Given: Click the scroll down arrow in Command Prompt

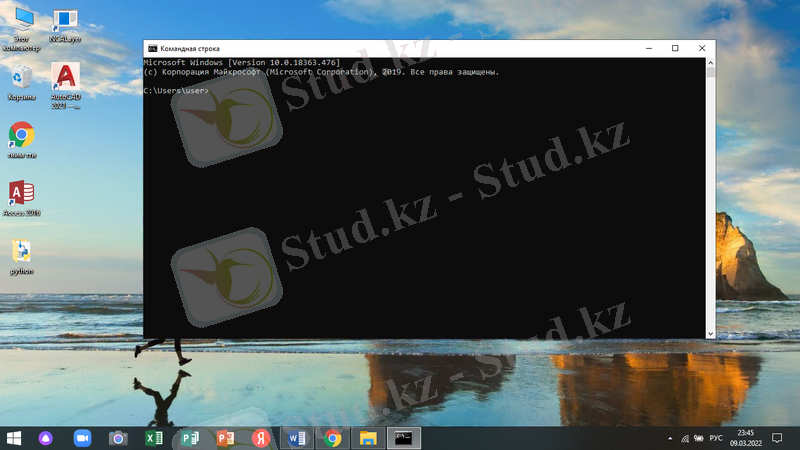Looking at the screenshot, I should pyautogui.click(x=710, y=334).
